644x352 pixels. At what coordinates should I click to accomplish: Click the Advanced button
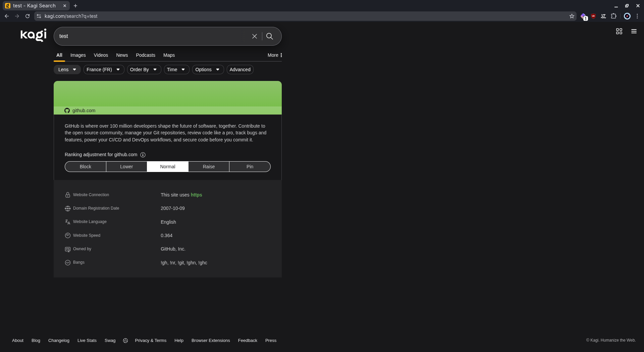(240, 70)
